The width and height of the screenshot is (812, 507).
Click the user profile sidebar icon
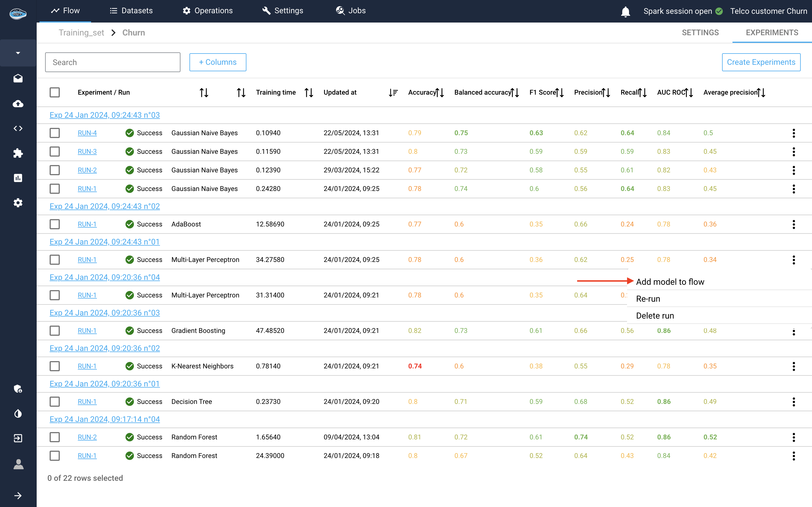[18, 464]
